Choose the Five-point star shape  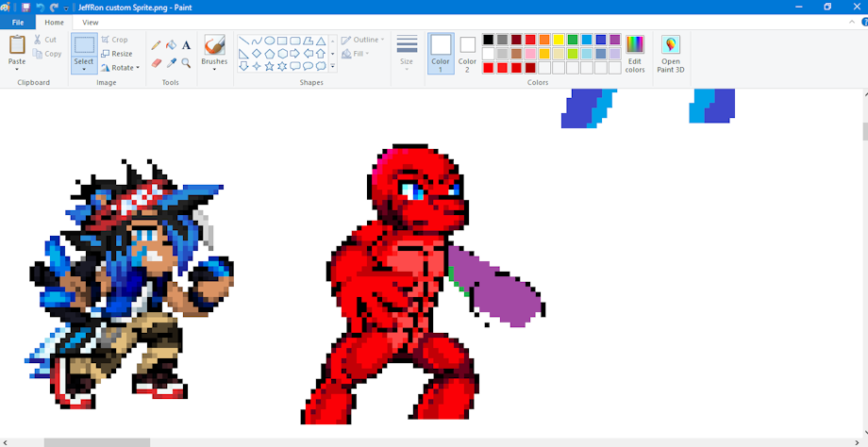[x=269, y=66]
